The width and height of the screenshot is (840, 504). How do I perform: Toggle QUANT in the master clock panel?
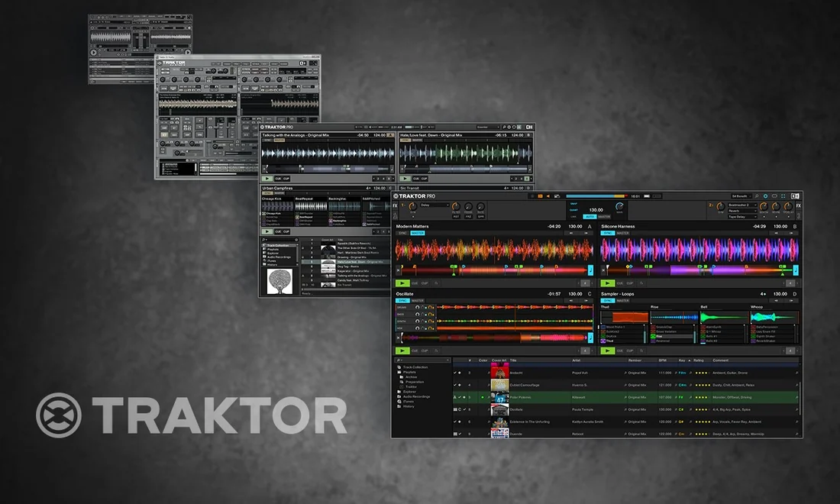573,210
